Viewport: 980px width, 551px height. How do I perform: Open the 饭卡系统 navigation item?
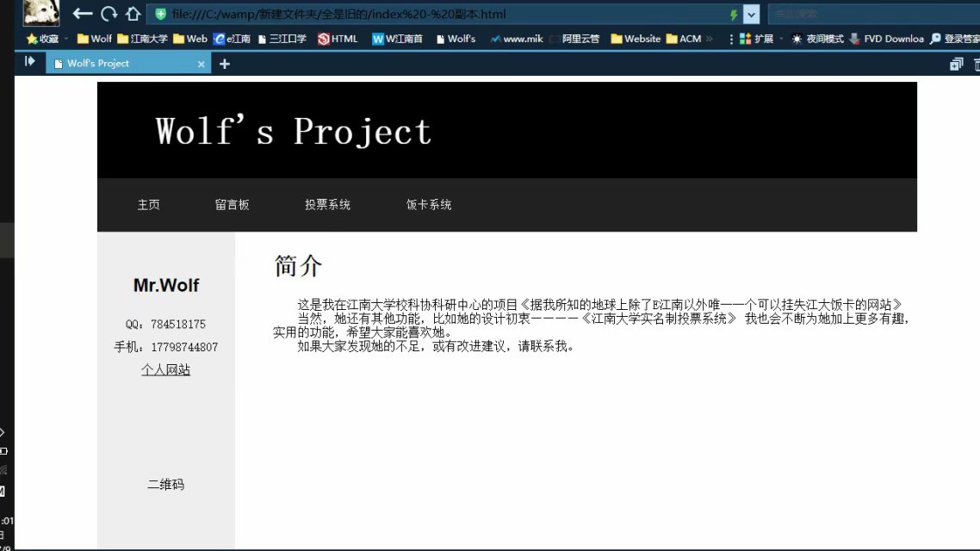(428, 205)
